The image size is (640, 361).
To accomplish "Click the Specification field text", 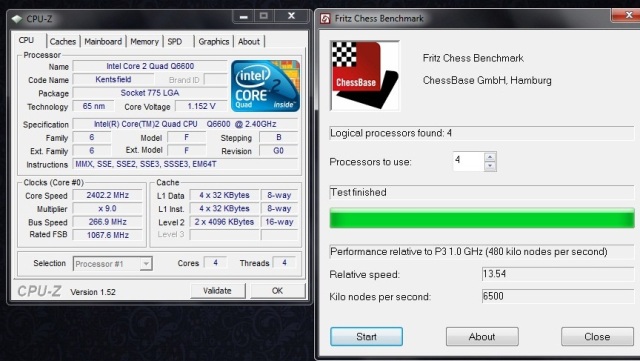I will click(x=185, y=124).
